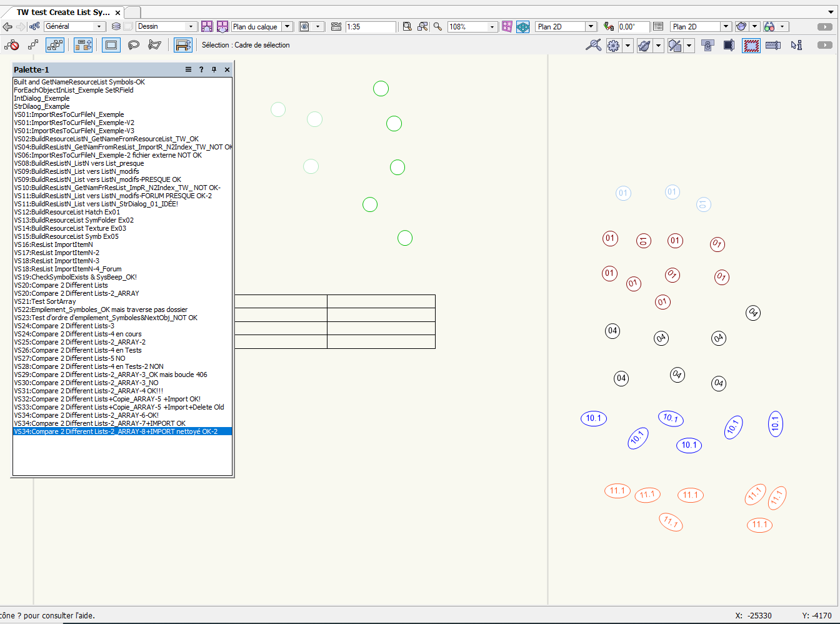Click the teapot render mode icon
Screen dimensions: 840x624
741,26
